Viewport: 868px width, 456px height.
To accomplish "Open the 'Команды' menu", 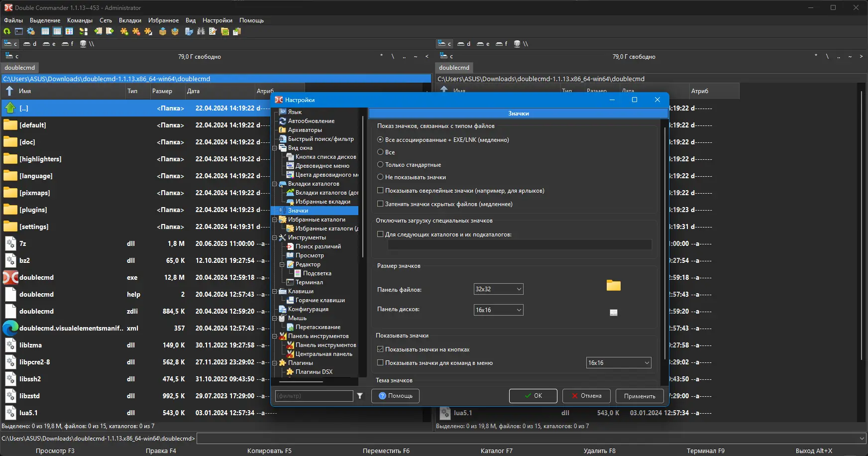I will [x=80, y=20].
